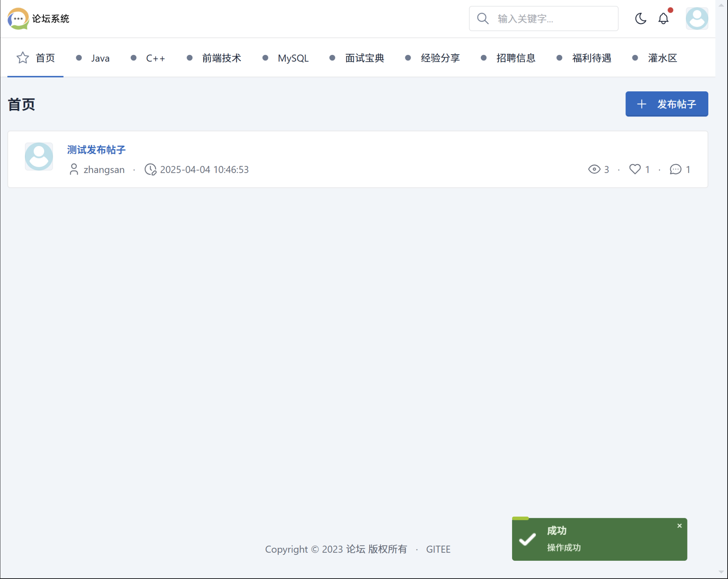This screenshot has width=728, height=579.
Task: Open post titled 测试发布帖子
Action: click(96, 150)
